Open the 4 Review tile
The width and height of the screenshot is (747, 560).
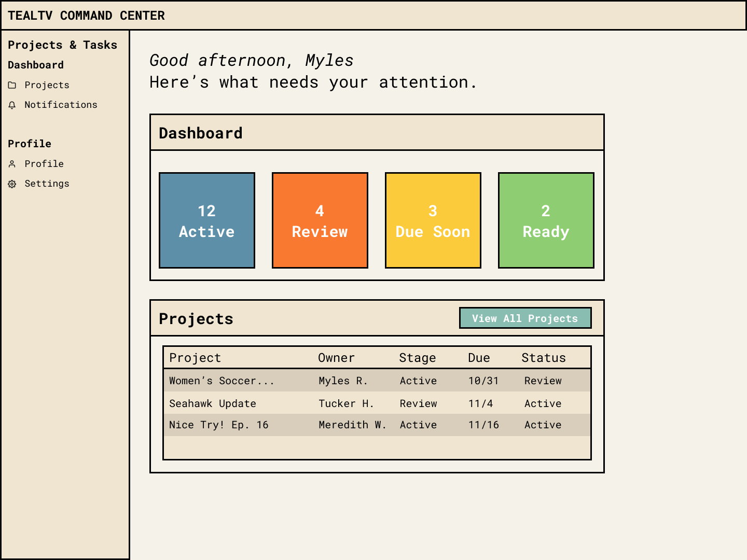click(x=320, y=220)
